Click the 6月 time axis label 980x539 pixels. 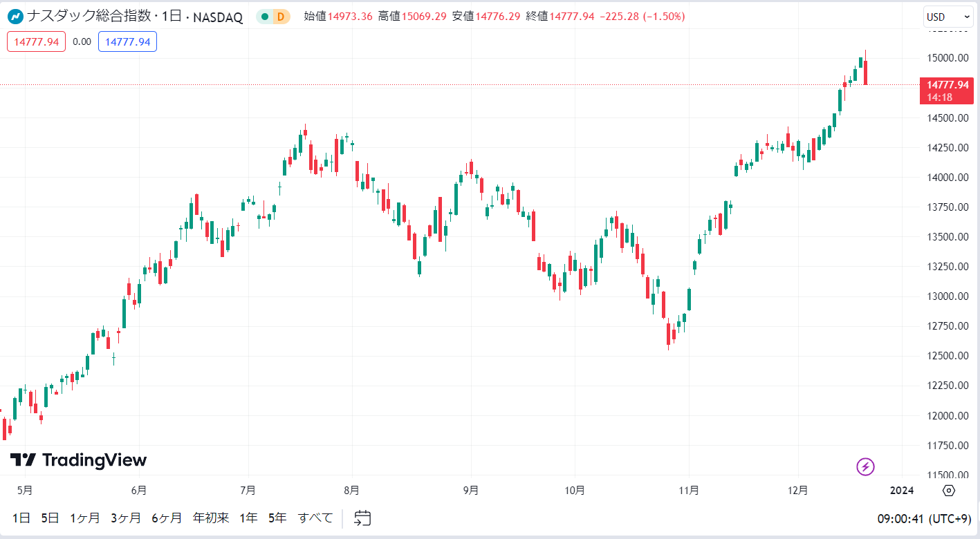(138, 491)
